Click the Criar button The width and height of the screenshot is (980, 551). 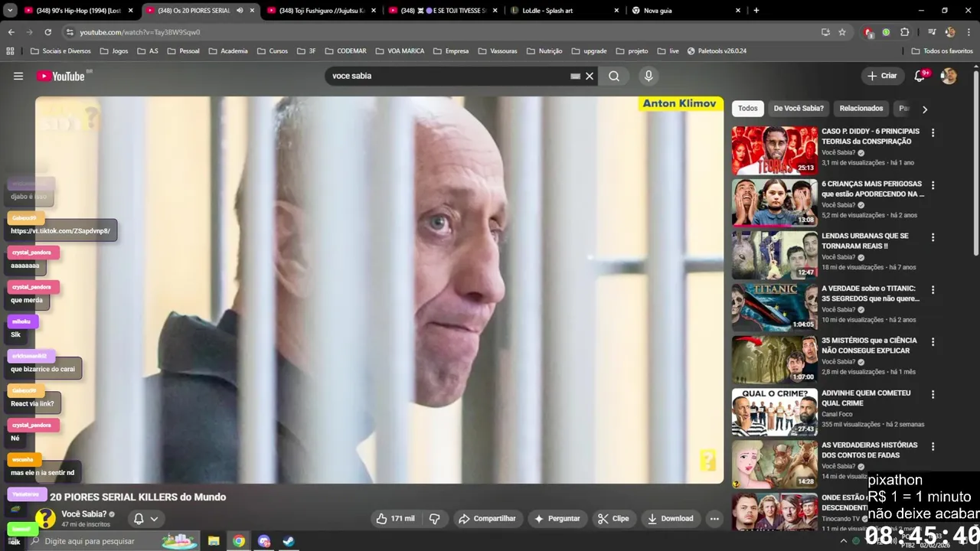click(x=881, y=76)
